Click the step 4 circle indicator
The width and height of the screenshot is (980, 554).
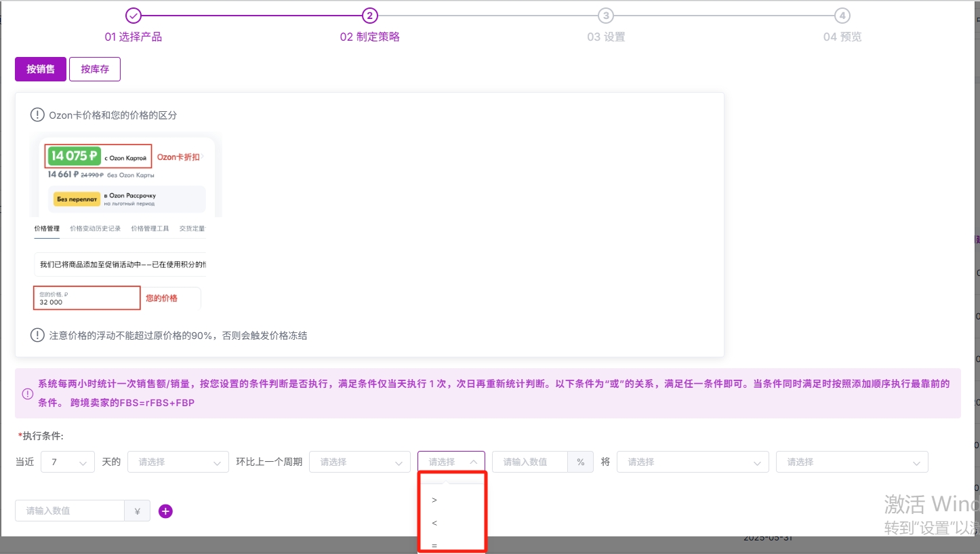[x=842, y=16]
